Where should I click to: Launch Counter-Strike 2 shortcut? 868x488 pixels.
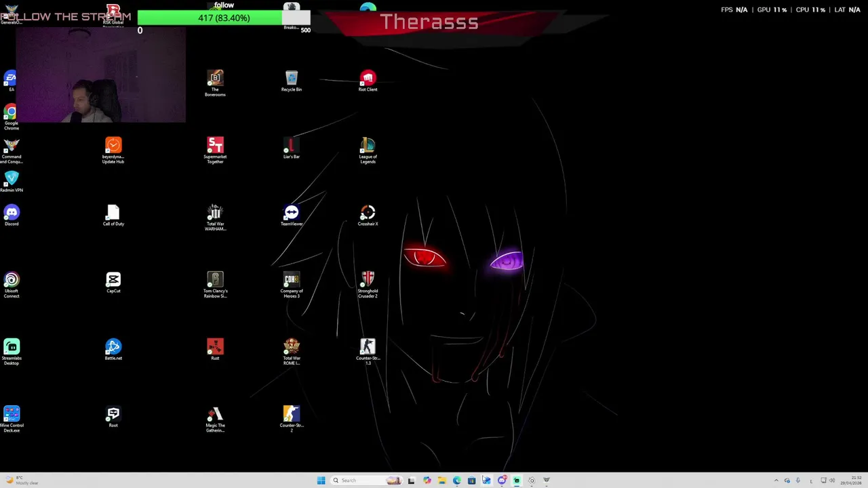(292, 419)
